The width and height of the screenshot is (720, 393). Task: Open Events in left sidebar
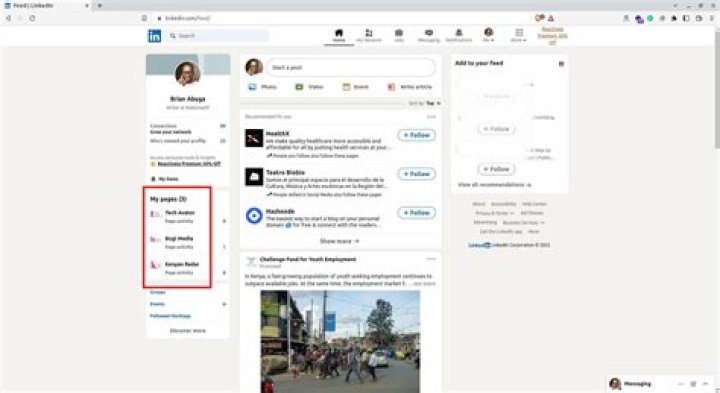click(157, 304)
